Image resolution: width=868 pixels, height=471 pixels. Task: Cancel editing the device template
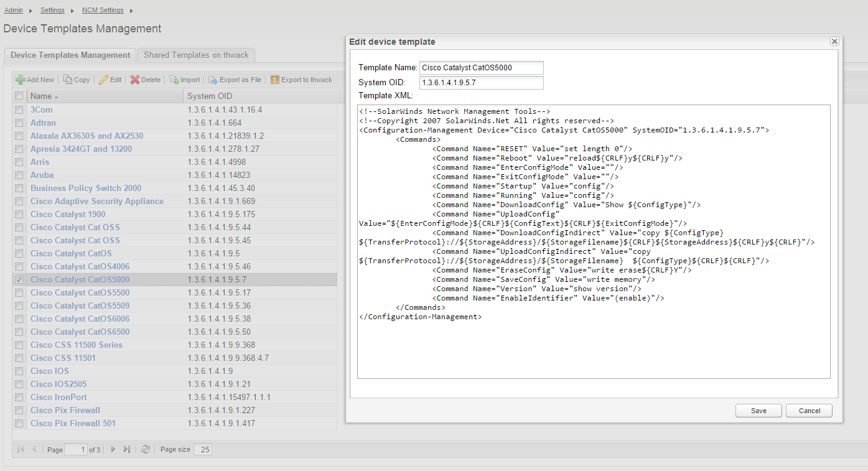coord(809,411)
